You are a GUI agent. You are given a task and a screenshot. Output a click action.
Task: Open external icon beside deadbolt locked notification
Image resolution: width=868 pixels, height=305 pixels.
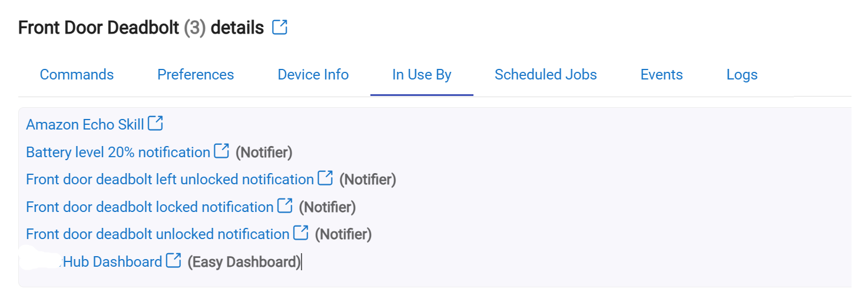coord(285,205)
